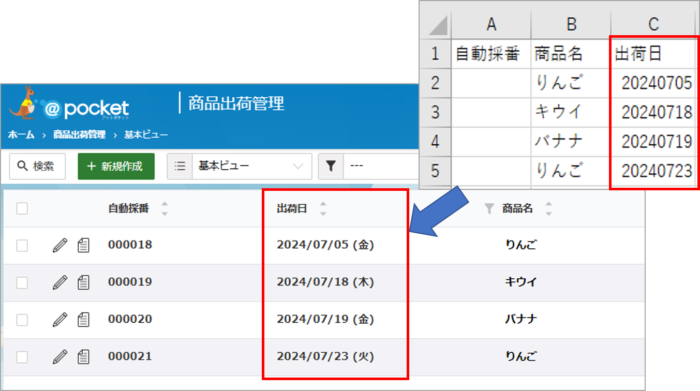The image size is (700, 391).
Task: Click Excel cell containing バナナ
Action: pos(571,142)
